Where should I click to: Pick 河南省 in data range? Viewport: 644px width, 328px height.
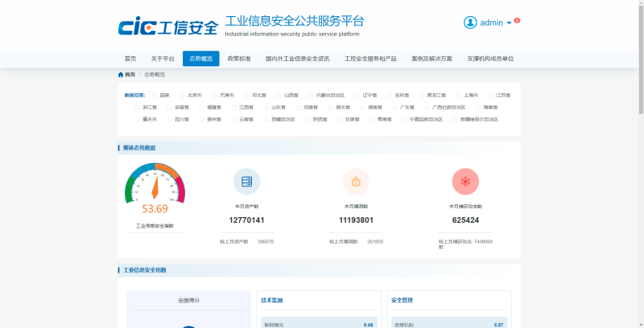click(x=298, y=108)
